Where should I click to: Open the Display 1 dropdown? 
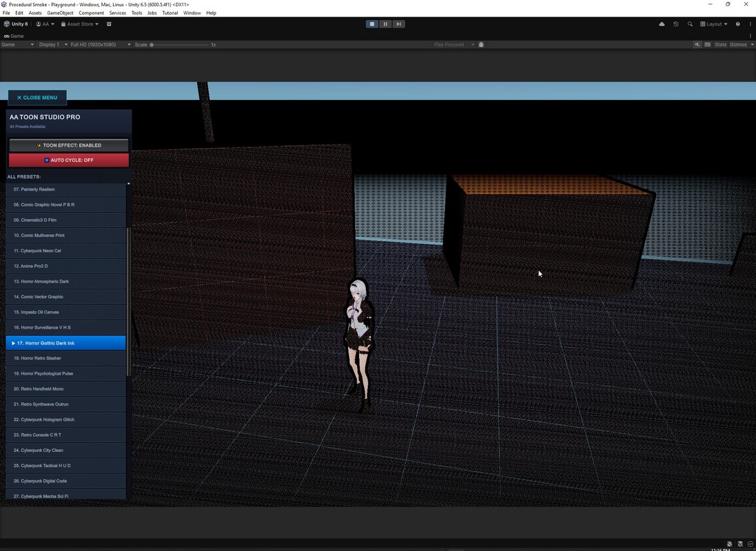point(52,45)
